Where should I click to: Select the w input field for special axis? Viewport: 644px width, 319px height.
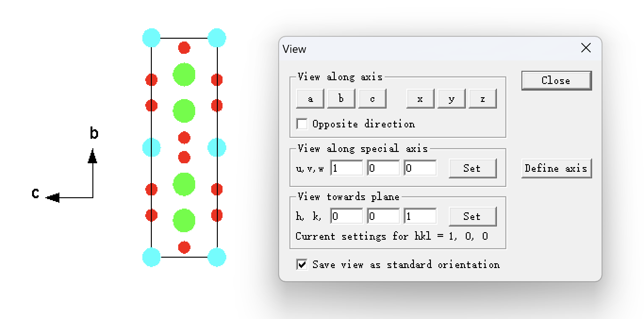tap(420, 168)
